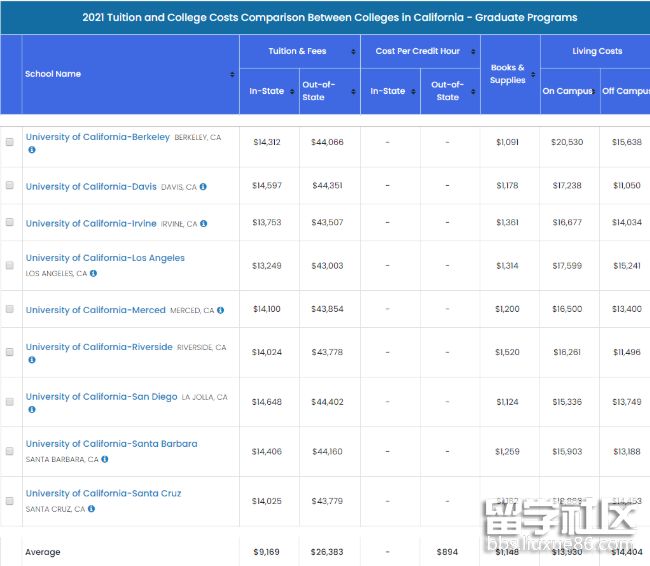Select Santa Barbara books cost $1,259

pos(507,451)
